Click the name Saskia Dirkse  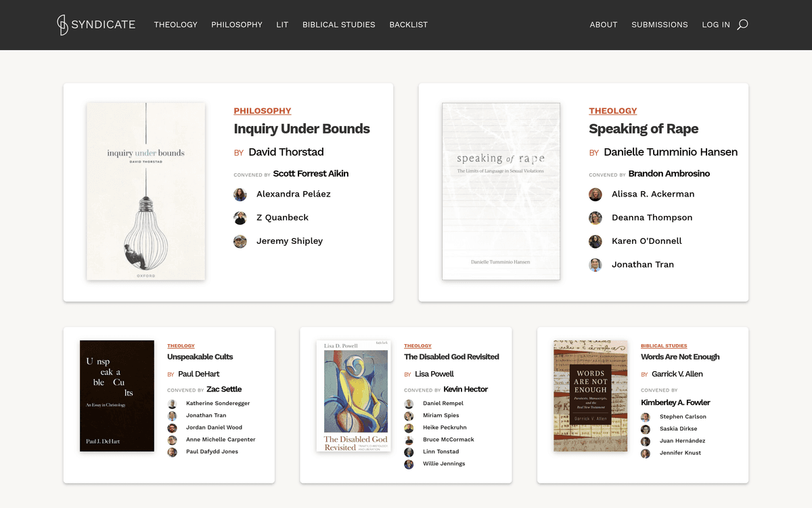[x=679, y=429]
